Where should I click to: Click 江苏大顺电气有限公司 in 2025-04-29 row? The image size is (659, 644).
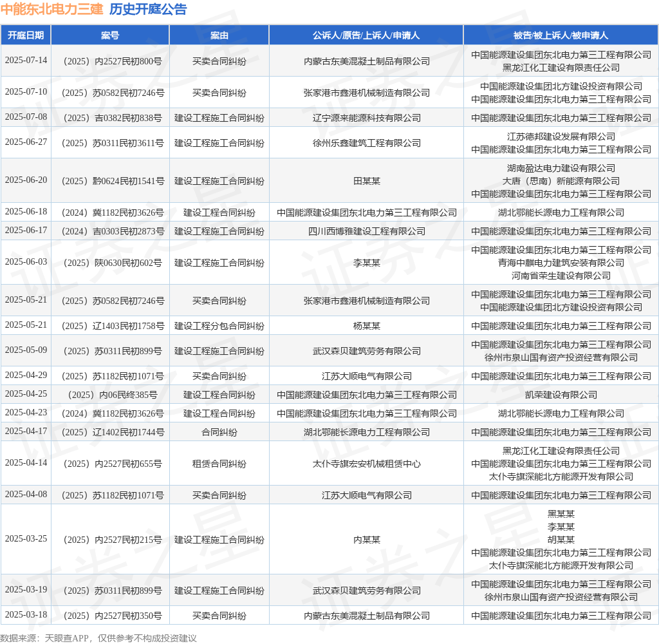pos(366,377)
